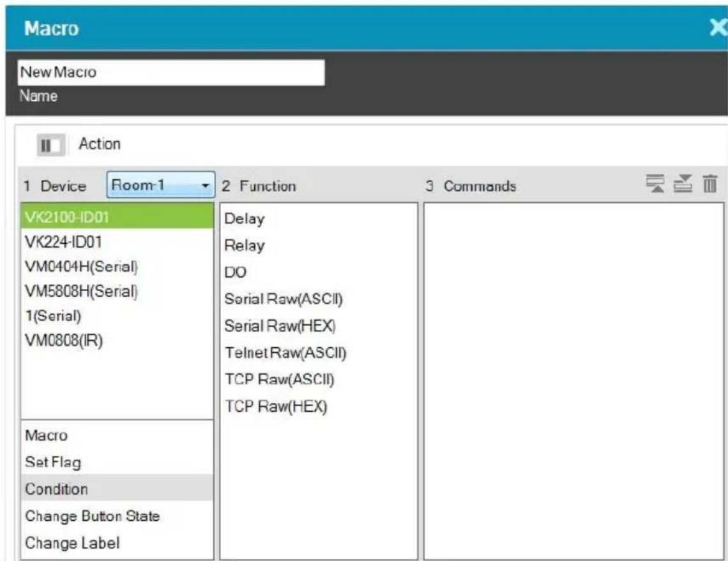Screen dimensions: 728x561
Task: Select the Relay function
Action: [x=319, y=245]
